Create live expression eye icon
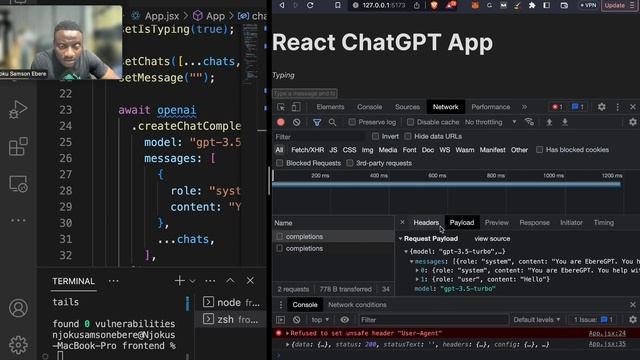The image size is (640, 360). point(345,320)
